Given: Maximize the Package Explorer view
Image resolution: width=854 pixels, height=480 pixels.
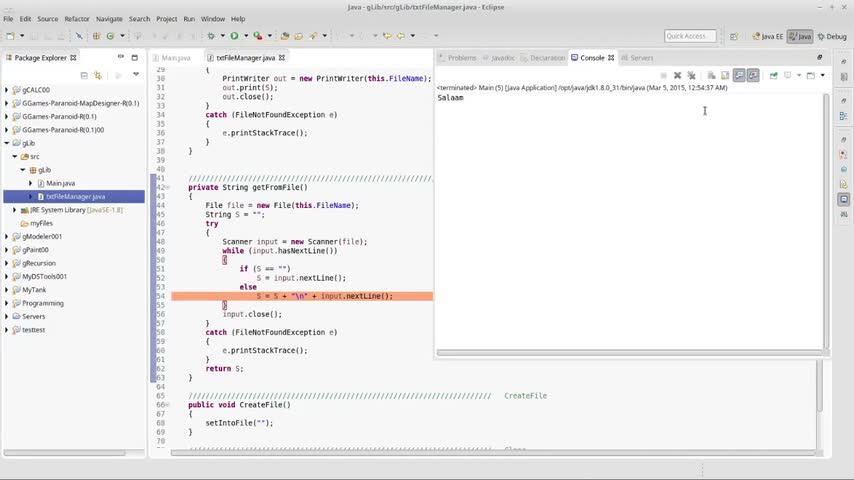Looking at the screenshot, I should (135, 57).
